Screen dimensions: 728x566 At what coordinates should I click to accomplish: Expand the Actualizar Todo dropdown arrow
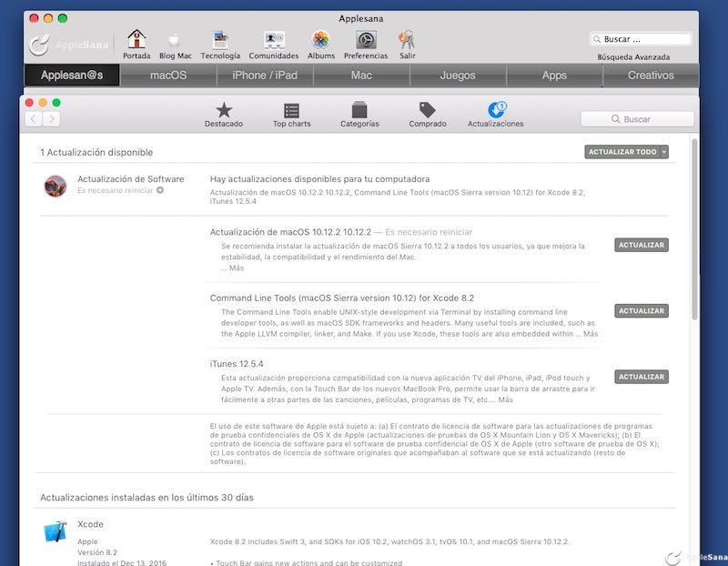pos(664,152)
